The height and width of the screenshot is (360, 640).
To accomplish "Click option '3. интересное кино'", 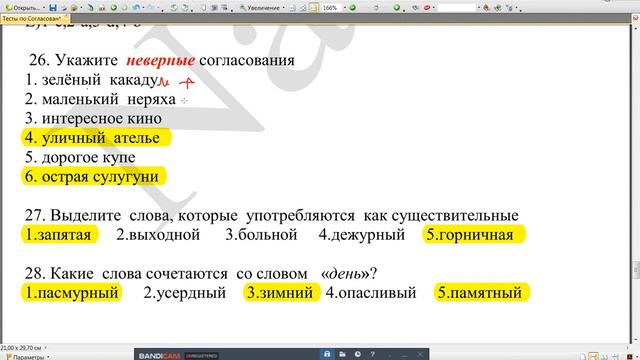I will pos(93,118).
